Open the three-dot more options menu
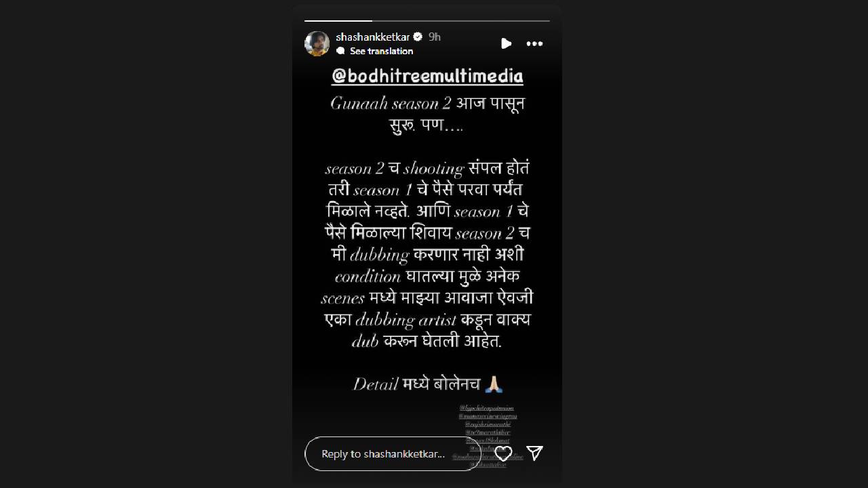868x488 pixels. click(x=534, y=43)
